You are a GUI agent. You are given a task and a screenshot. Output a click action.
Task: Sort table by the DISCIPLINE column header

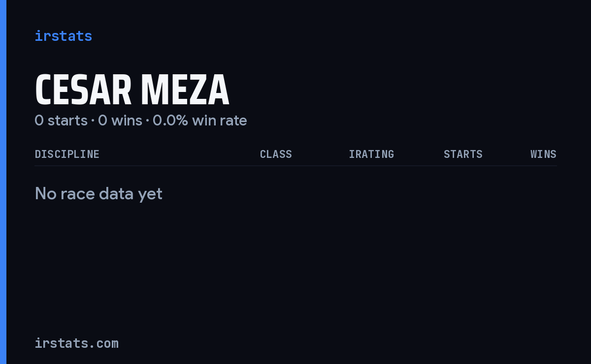(x=67, y=154)
